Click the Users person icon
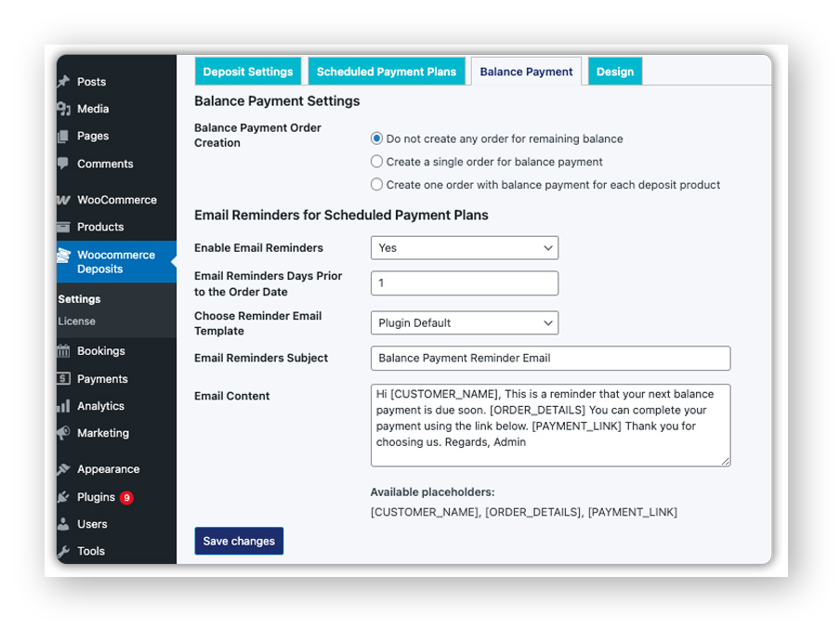The width and height of the screenshot is (840, 629). point(63,524)
